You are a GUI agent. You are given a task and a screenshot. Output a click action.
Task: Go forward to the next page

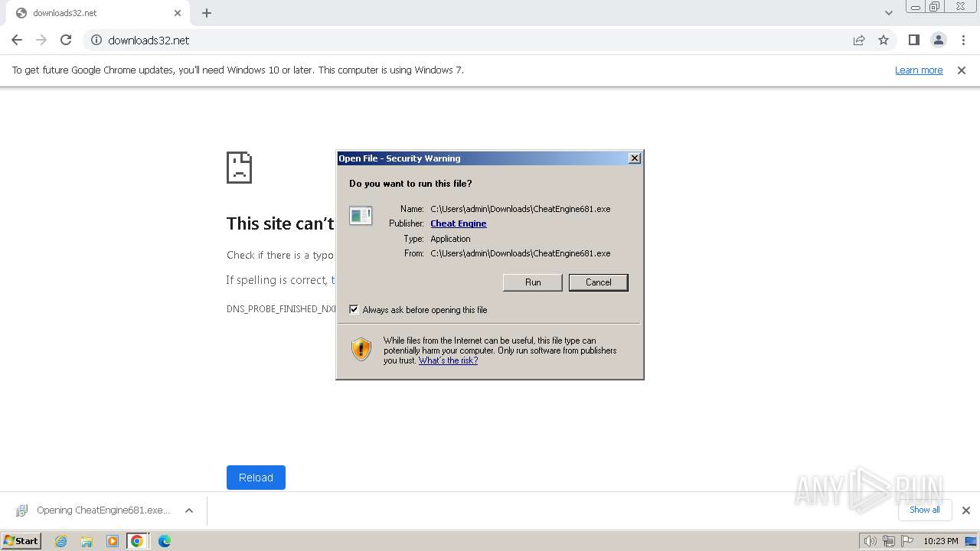coord(41,40)
